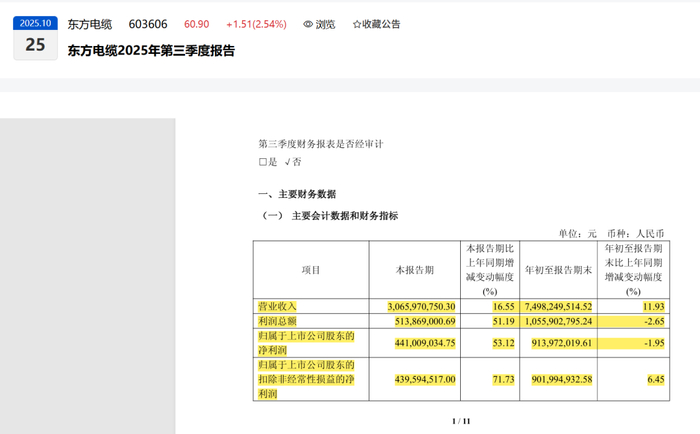Click the title 东方电缆2025年第三季度报告
This screenshot has width=700, height=434.
[151, 50]
